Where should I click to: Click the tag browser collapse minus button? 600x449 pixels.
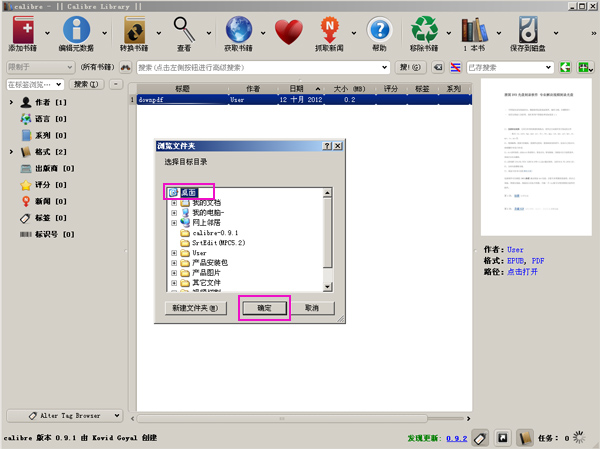pos(116,84)
